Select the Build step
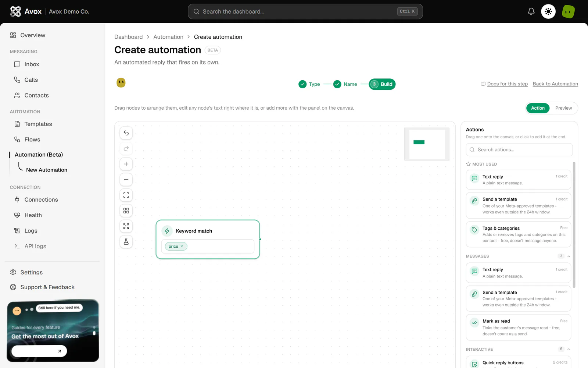Screen dimensions: 588x368 (382, 84)
